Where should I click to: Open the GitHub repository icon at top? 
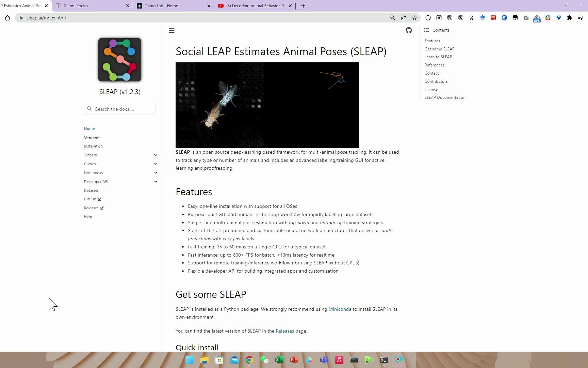409,30
